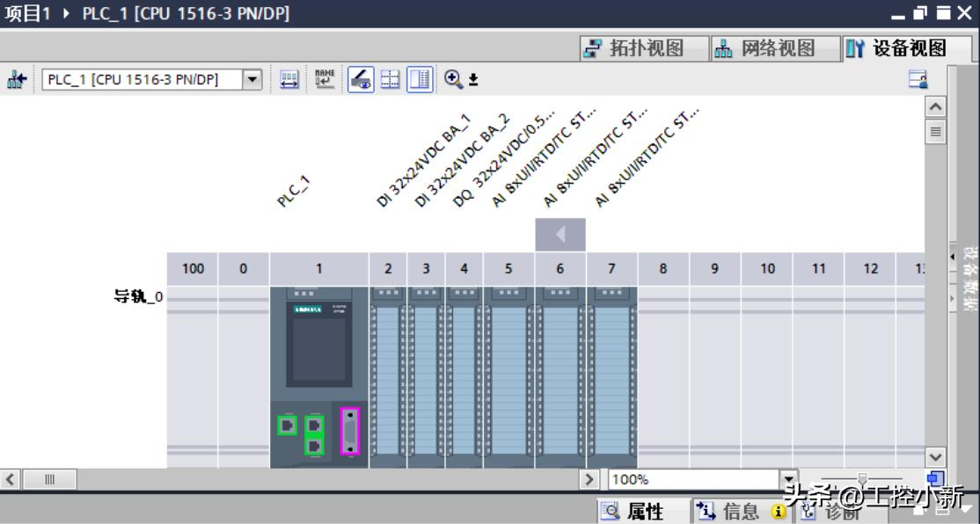Click slot header 8
Image resolution: width=980 pixels, height=524 pixels.
point(663,268)
